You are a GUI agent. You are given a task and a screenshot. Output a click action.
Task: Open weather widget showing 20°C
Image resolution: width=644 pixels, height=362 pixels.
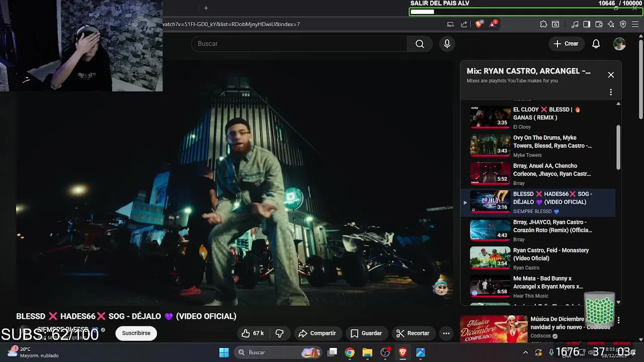[33, 352]
